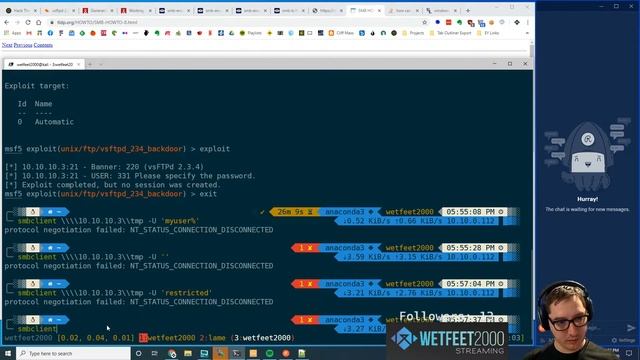The width and height of the screenshot is (640, 360).
Task: Click the Chrome page scrollbar
Action: click(x=532, y=50)
